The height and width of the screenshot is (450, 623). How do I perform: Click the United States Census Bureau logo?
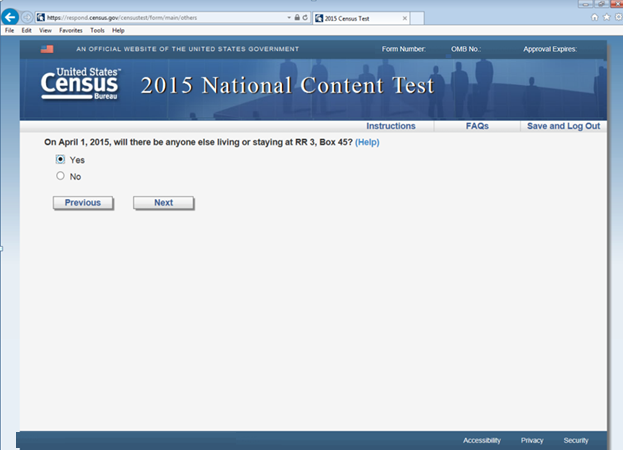(x=81, y=84)
